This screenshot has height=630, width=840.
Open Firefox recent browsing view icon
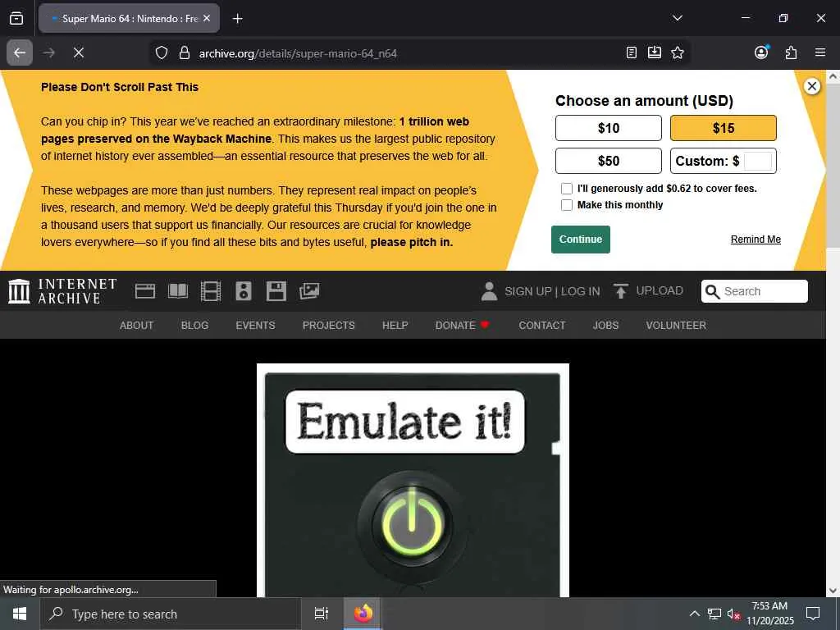point(16,18)
